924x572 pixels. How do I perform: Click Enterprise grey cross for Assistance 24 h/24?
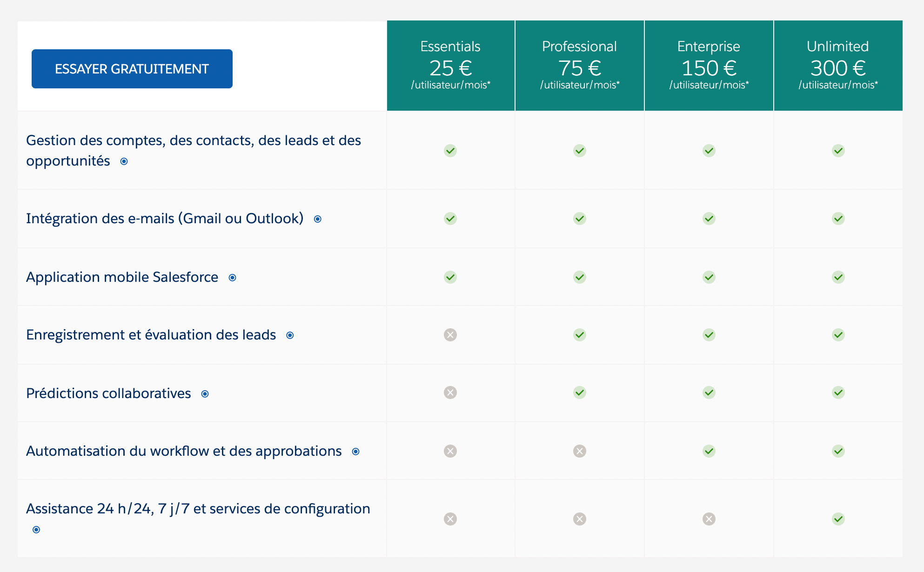(x=709, y=519)
